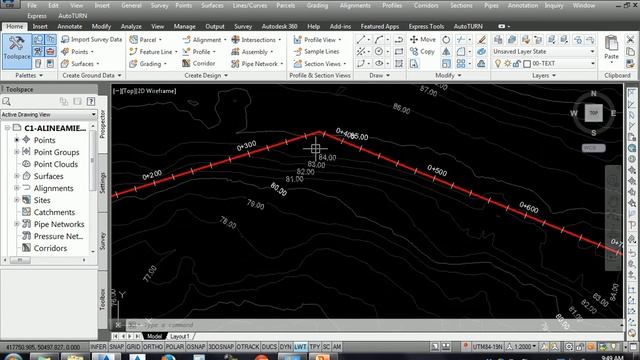Click the Feature Line icon
The width and height of the screenshot is (640, 360).
pos(133,52)
